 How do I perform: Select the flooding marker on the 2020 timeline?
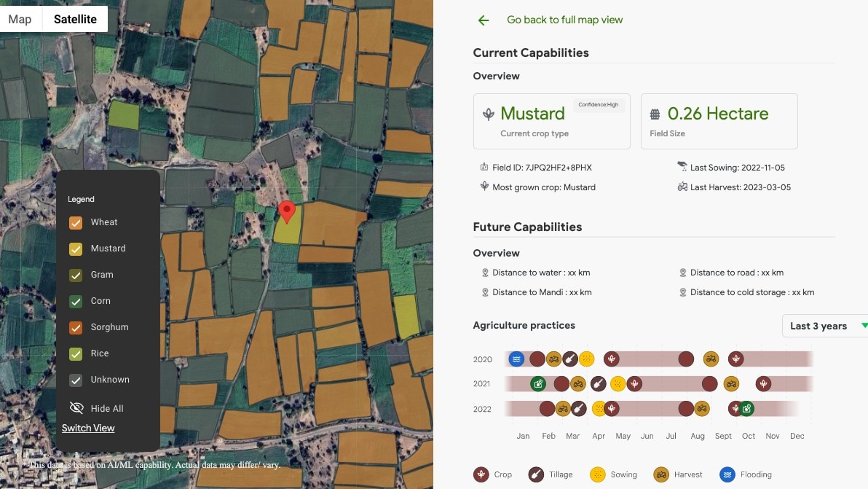point(516,359)
